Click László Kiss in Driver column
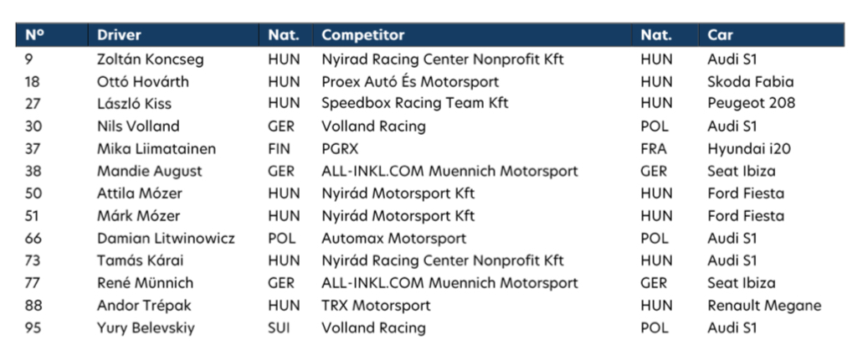868x351 pixels. point(135,104)
